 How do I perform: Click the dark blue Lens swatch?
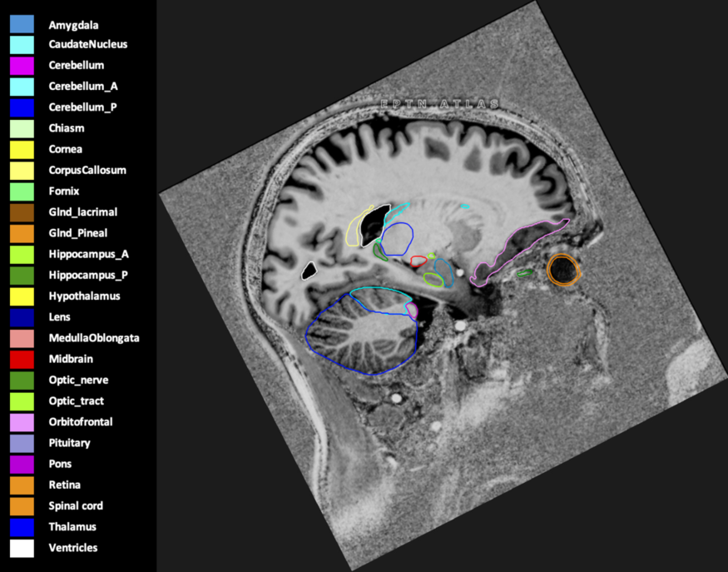point(22,317)
